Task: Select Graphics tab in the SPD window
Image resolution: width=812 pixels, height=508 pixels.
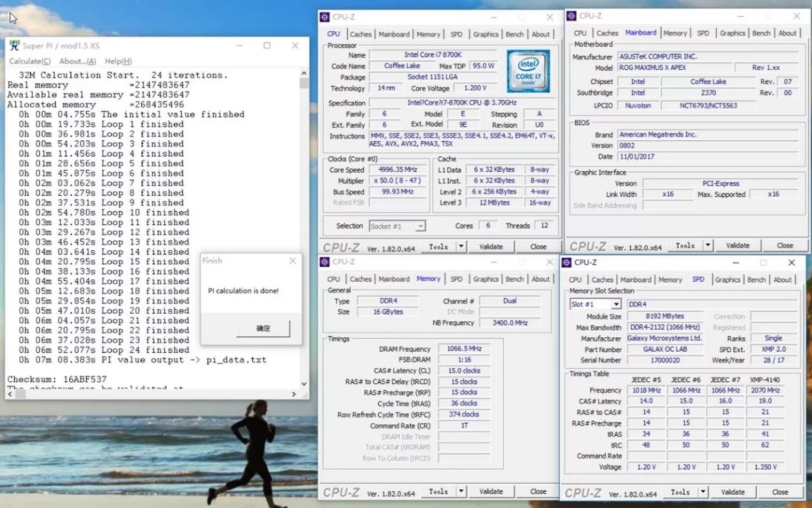Action: pyautogui.click(x=728, y=279)
